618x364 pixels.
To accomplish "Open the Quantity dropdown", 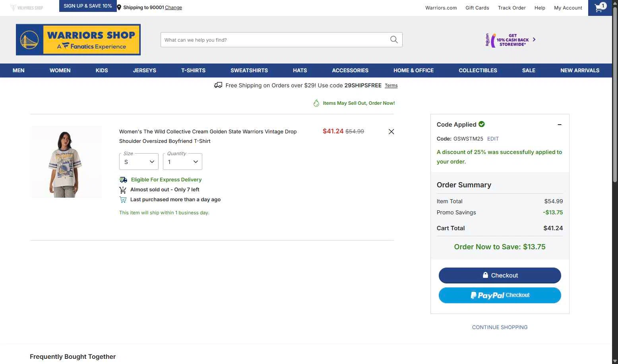I will 182,162.
